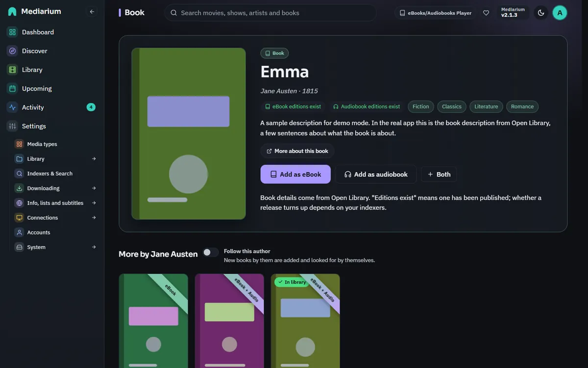Click Add as eBook button
588x368 pixels.
click(x=295, y=174)
